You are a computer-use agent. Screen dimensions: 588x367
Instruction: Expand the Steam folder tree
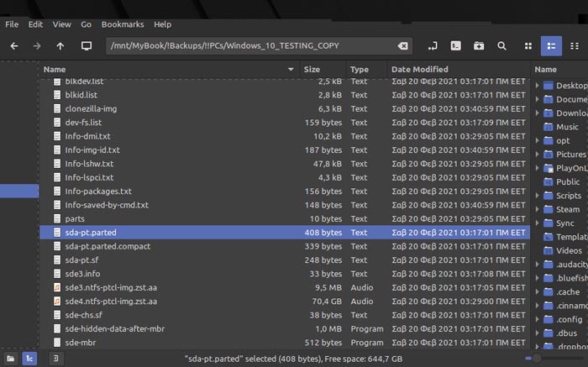(537, 209)
